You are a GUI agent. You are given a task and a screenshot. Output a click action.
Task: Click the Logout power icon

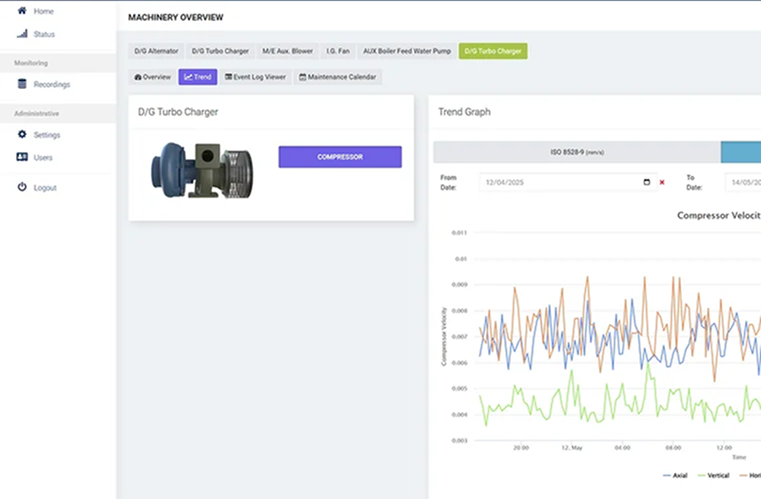[22, 187]
